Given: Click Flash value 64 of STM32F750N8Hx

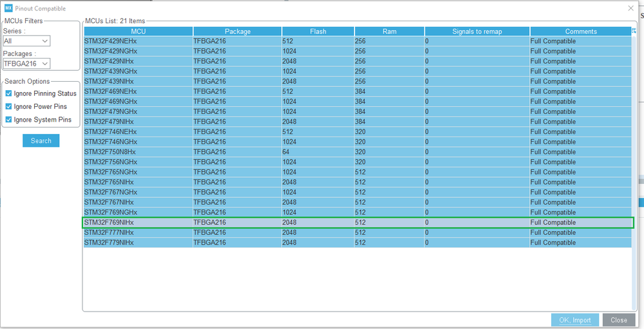Looking at the screenshot, I should pyautogui.click(x=286, y=152).
